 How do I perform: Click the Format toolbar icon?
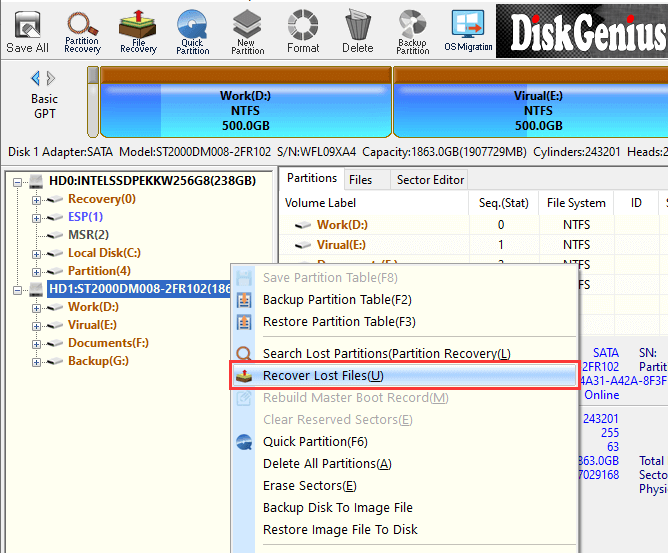(302, 31)
